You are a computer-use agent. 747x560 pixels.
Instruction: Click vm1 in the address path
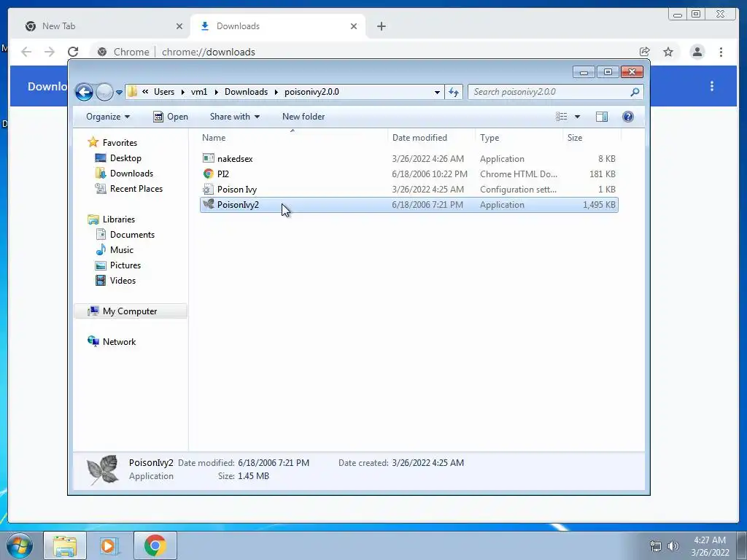(x=199, y=91)
